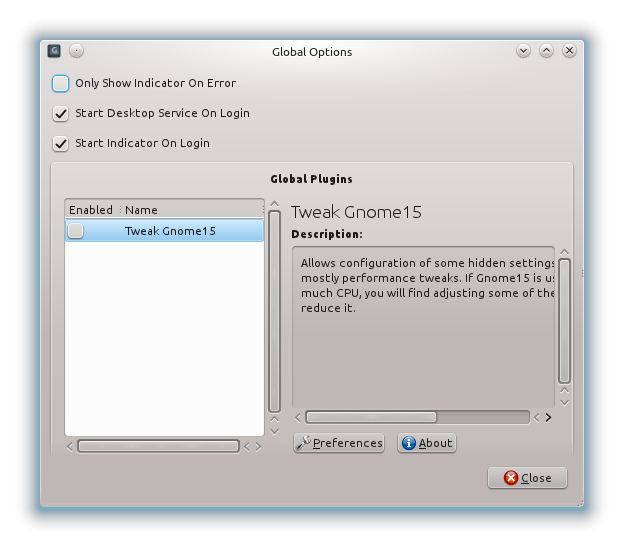
Task: Tick the Enabled checkbox for Tweak Gnome15
Action: pyautogui.click(x=76, y=231)
